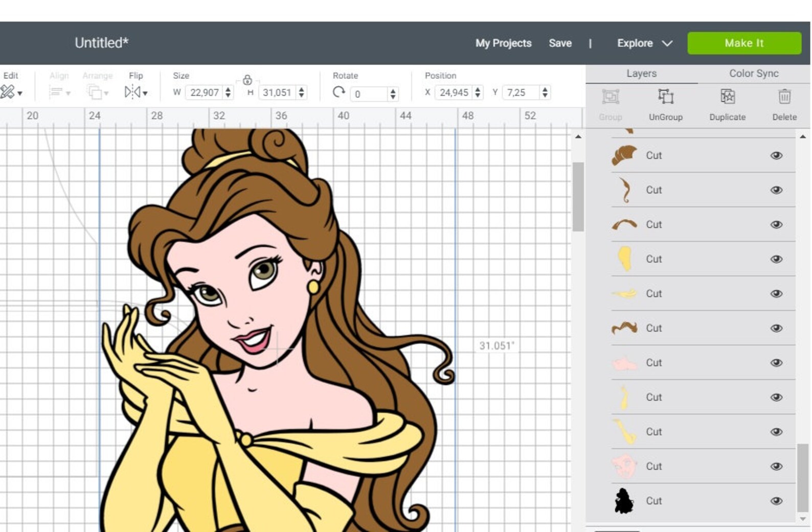This screenshot has width=812, height=532.
Task: Click the Group icon
Action: [610, 97]
